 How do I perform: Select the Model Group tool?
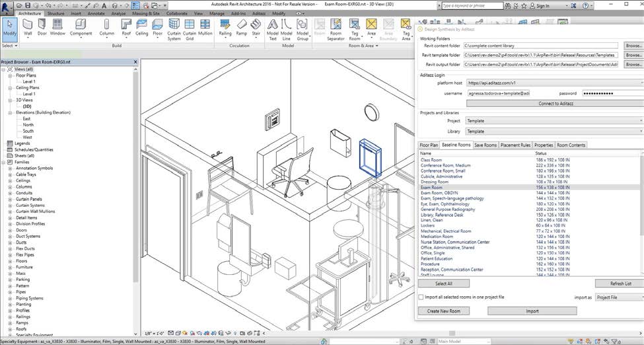click(x=303, y=30)
